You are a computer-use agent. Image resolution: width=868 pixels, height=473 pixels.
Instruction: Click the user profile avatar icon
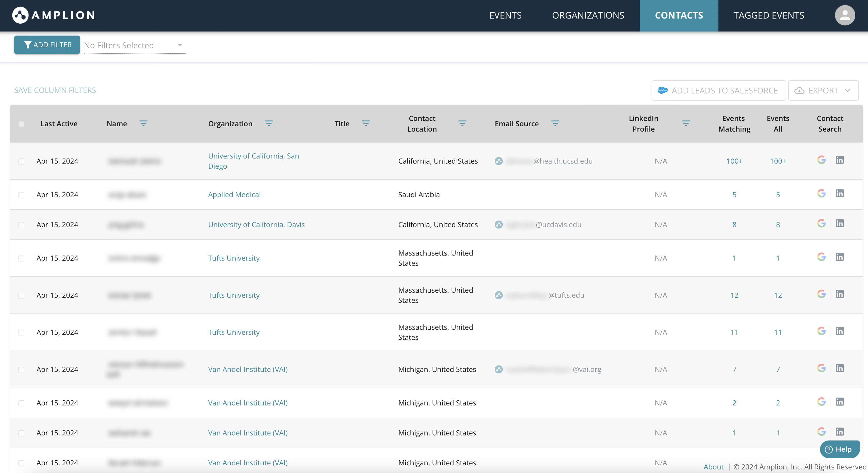click(844, 15)
